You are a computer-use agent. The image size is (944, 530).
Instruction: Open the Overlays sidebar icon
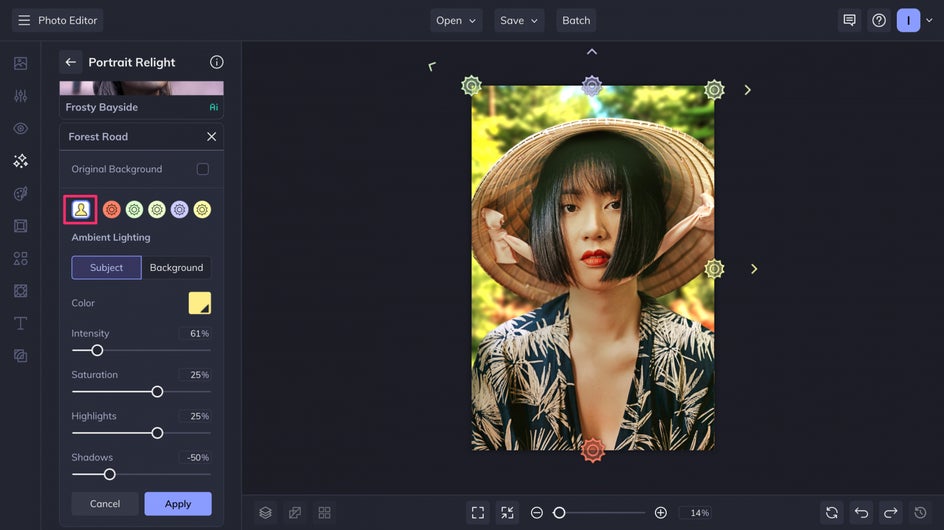[20, 356]
